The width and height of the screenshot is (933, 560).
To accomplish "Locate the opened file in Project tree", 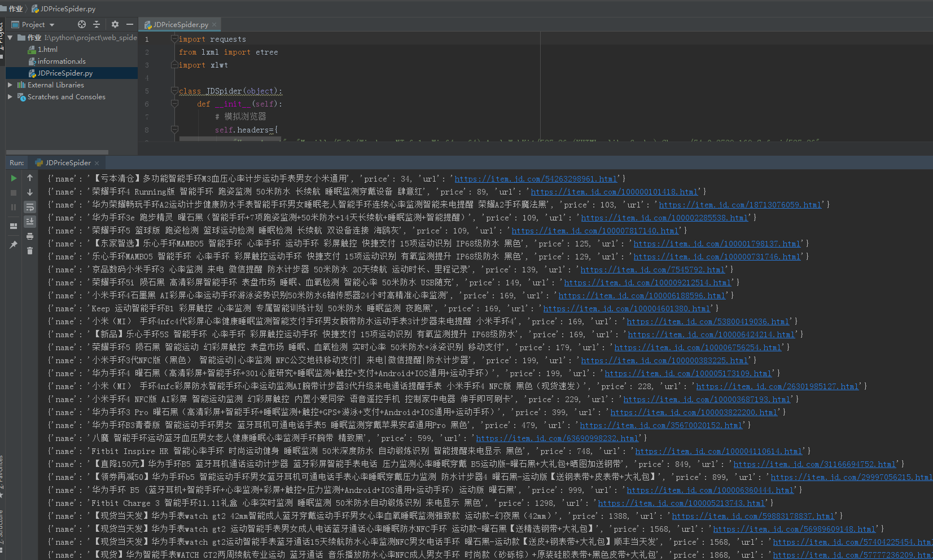I will point(82,24).
